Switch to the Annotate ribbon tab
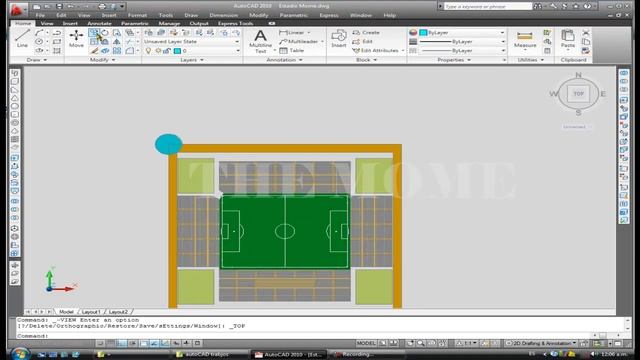The width and height of the screenshot is (640, 360). pyautogui.click(x=99, y=23)
